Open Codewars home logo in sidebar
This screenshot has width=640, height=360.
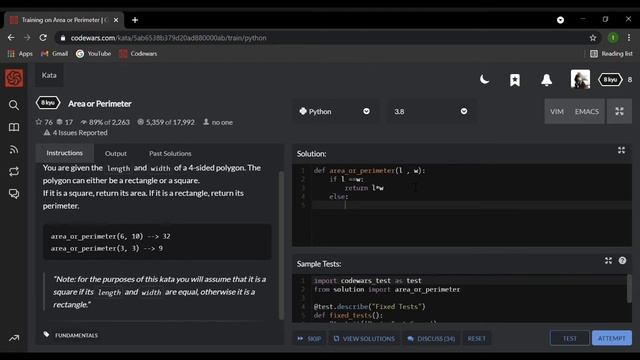coord(14,78)
